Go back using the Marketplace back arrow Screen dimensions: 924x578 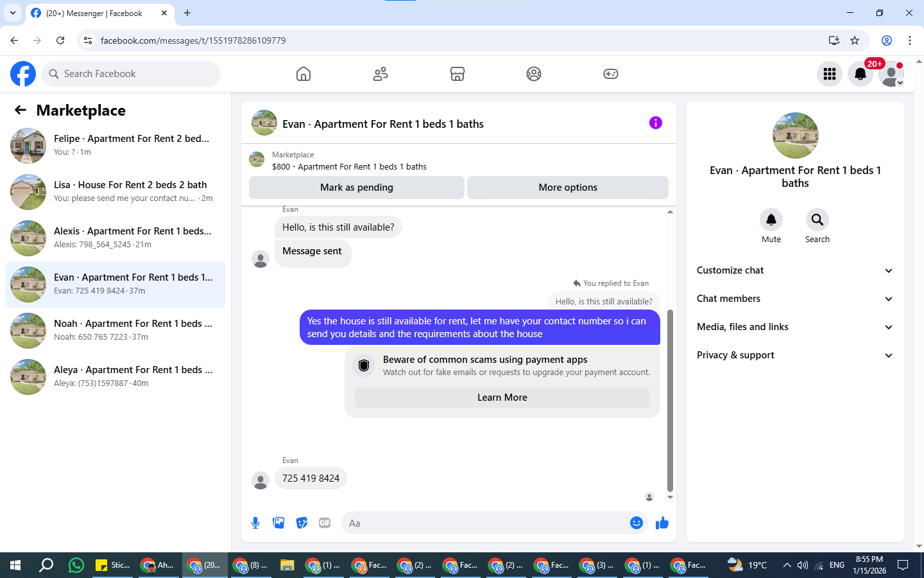21,110
